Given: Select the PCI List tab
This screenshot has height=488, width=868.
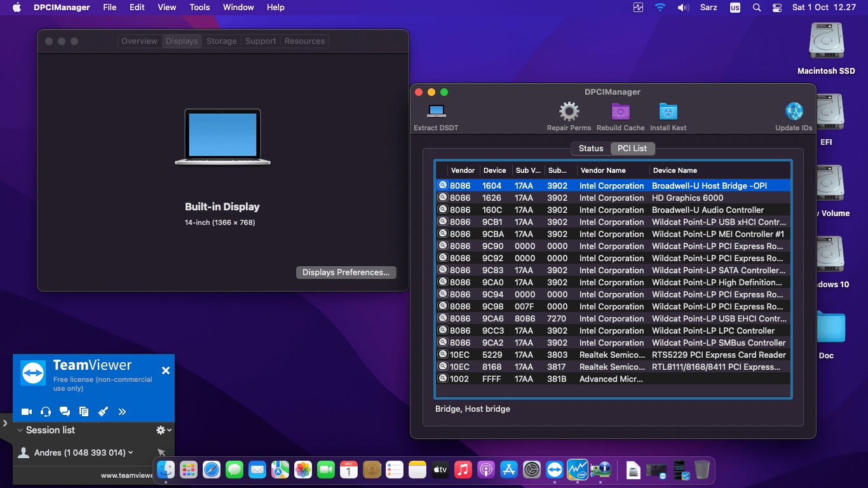Looking at the screenshot, I should 632,148.
